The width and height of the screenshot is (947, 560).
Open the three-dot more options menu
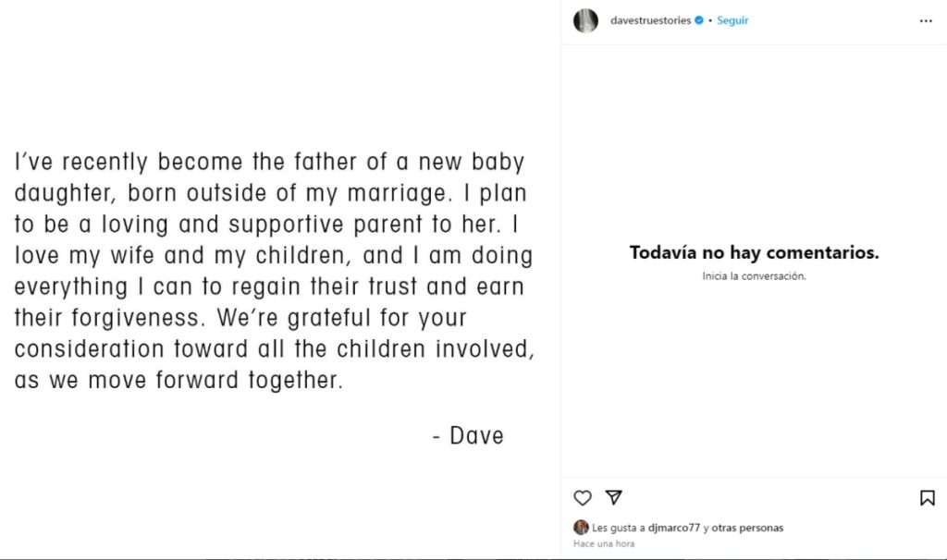tap(926, 20)
